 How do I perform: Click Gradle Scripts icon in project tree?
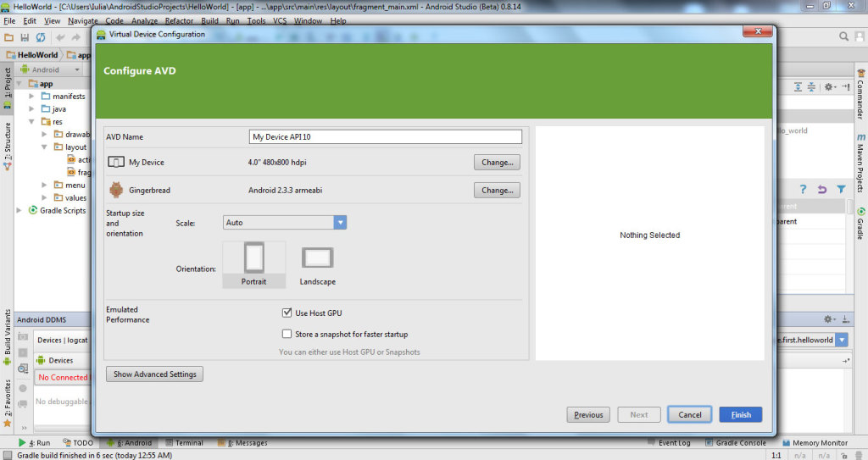click(x=33, y=210)
